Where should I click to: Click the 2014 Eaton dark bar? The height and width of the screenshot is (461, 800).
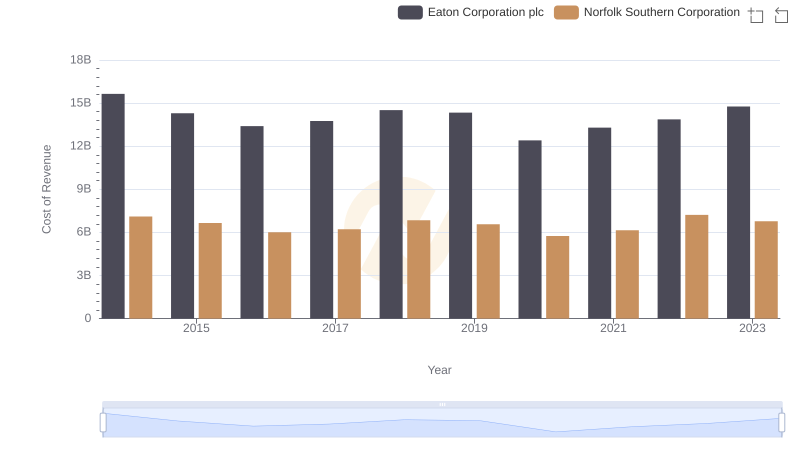click(x=113, y=206)
